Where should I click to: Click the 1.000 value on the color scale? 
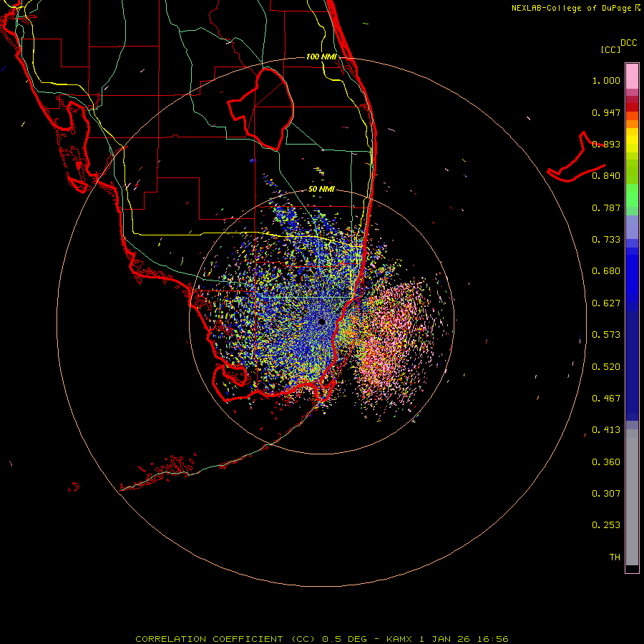(x=606, y=80)
